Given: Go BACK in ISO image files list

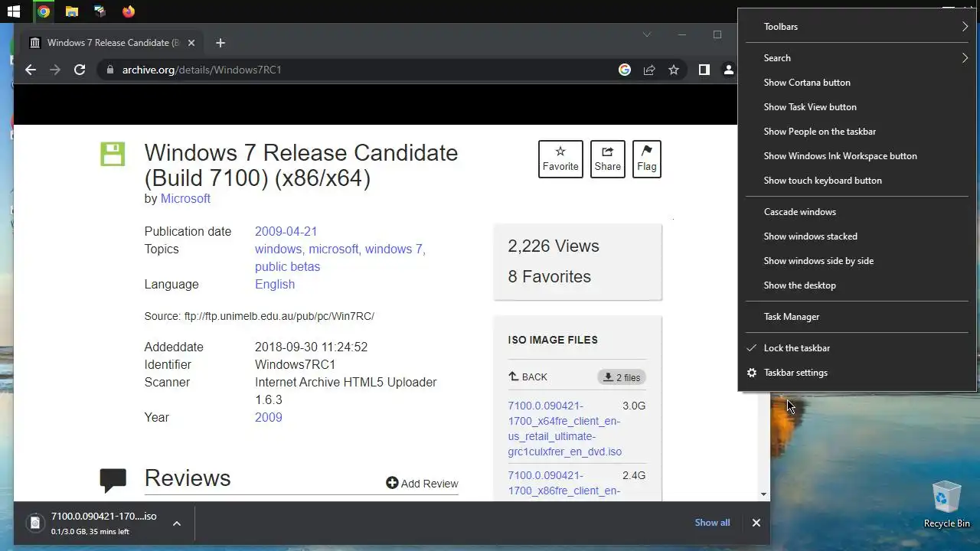Looking at the screenshot, I should 528,377.
